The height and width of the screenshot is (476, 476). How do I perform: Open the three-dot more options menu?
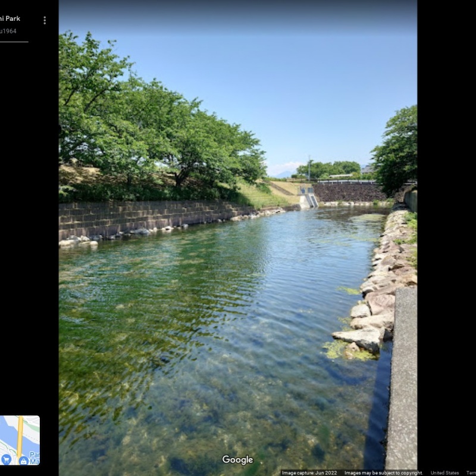tap(44, 20)
